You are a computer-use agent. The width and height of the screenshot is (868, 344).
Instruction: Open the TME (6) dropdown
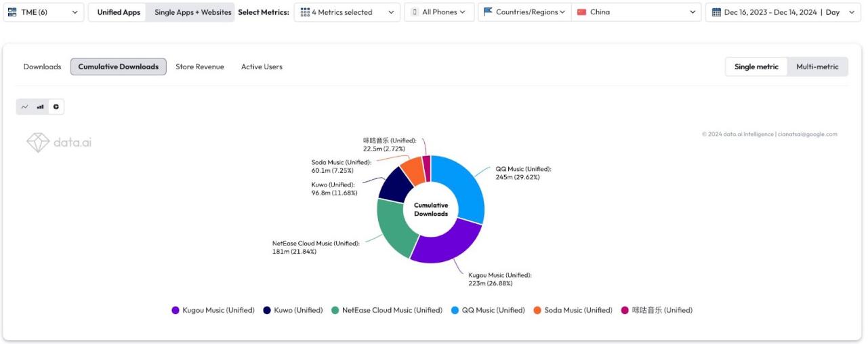[43, 12]
